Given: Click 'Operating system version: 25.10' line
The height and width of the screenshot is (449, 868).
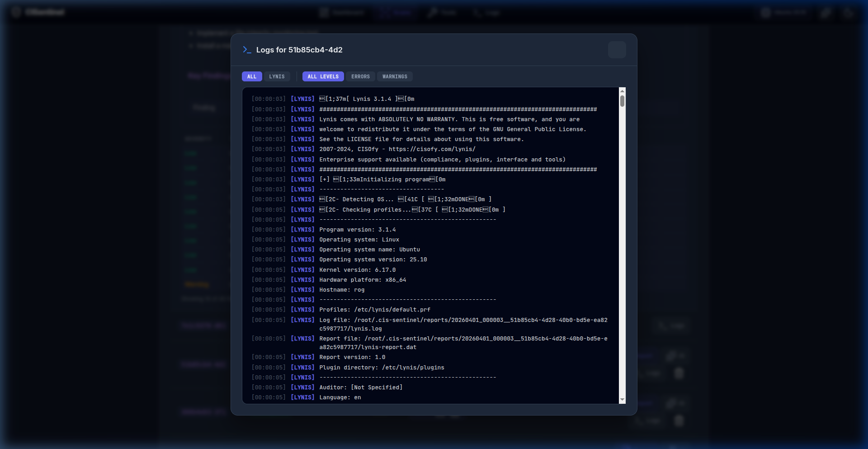Looking at the screenshot, I should pyautogui.click(x=431, y=260).
